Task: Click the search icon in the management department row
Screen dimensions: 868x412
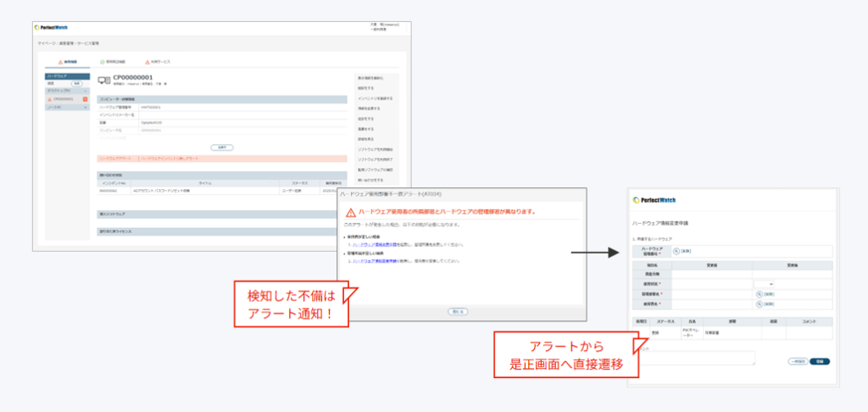Action: pyautogui.click(x=759, y=293)
